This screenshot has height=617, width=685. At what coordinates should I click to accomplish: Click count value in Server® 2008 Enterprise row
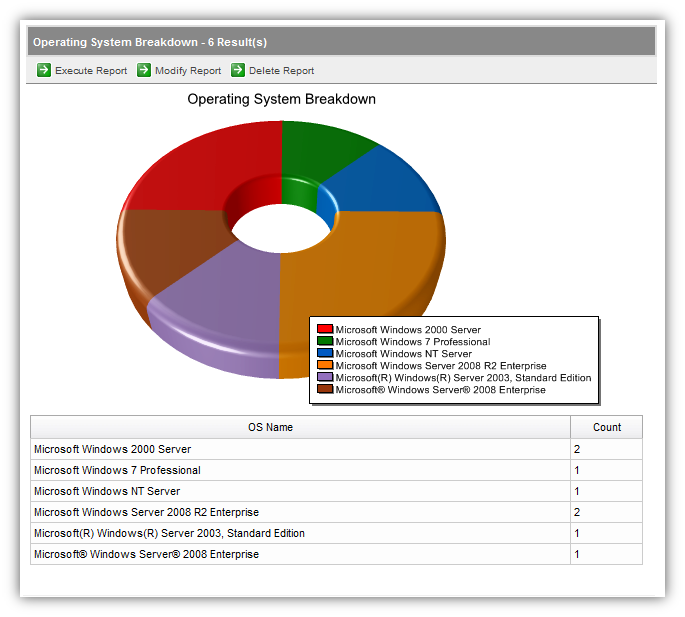pyautogui.click(x=577, y=554)
